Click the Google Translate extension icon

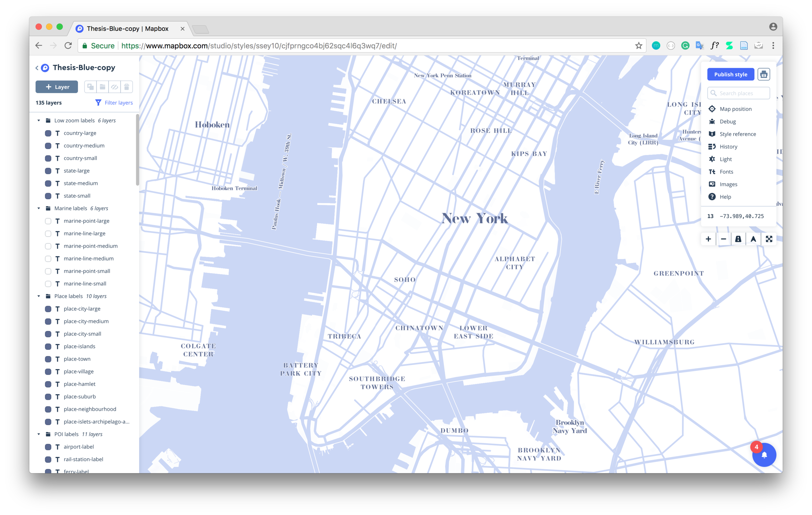point(700,45)
